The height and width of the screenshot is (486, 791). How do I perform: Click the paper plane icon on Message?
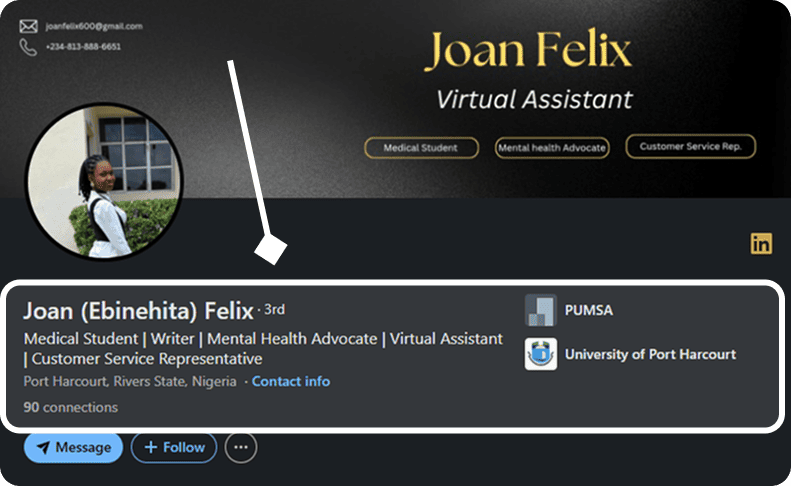point(43,447)
